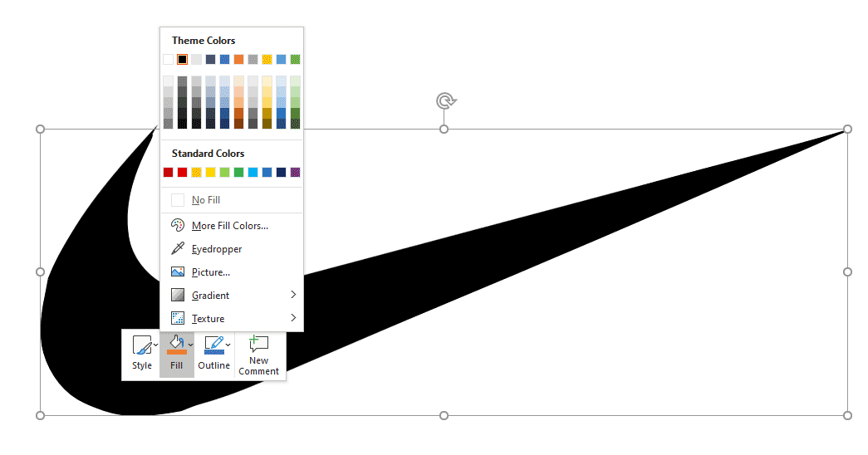Click the bottom-right corner sizing handle

tap(847, 415)
